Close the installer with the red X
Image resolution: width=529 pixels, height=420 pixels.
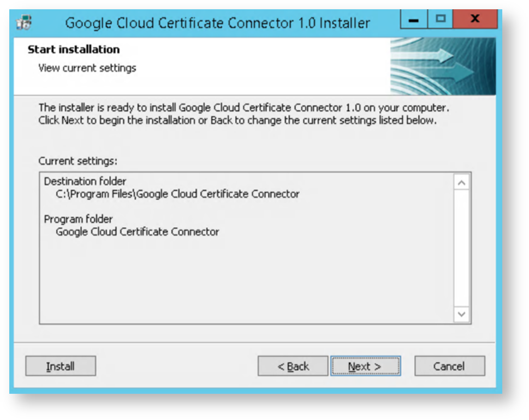coord(474,19)
